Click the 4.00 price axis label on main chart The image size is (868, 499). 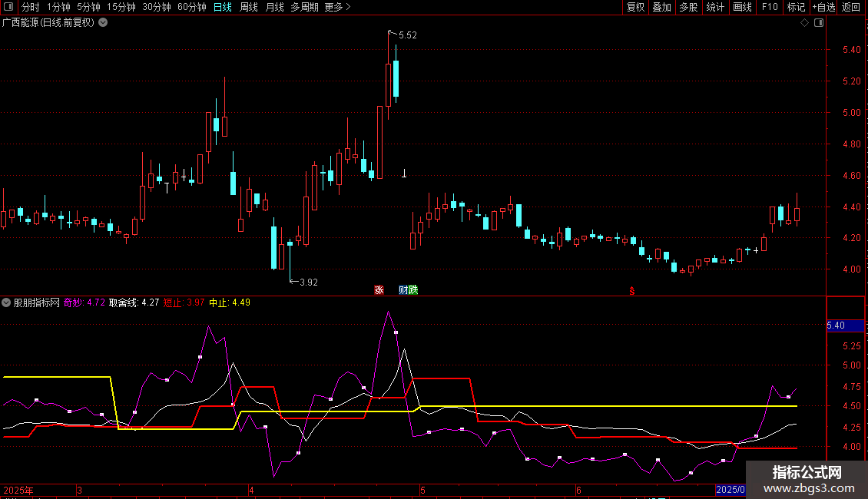tap(851, 269)
